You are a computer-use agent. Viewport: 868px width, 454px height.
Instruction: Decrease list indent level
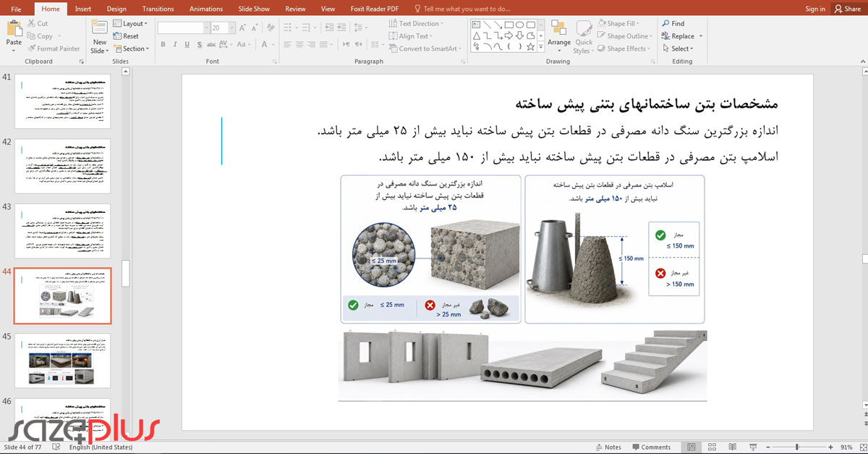tap(331, 28)
